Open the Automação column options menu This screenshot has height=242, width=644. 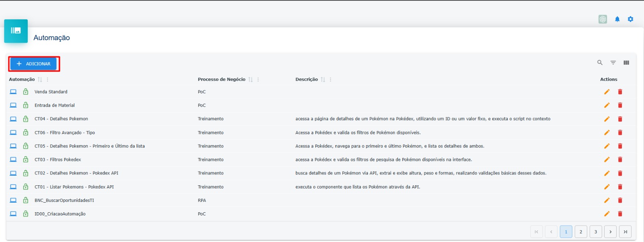(47, 80)
